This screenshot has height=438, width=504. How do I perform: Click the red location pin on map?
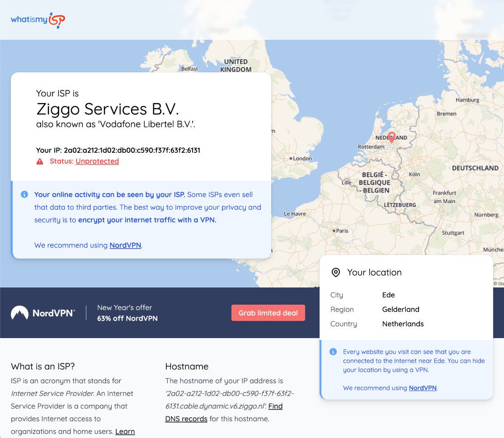(x=391, y=137)
